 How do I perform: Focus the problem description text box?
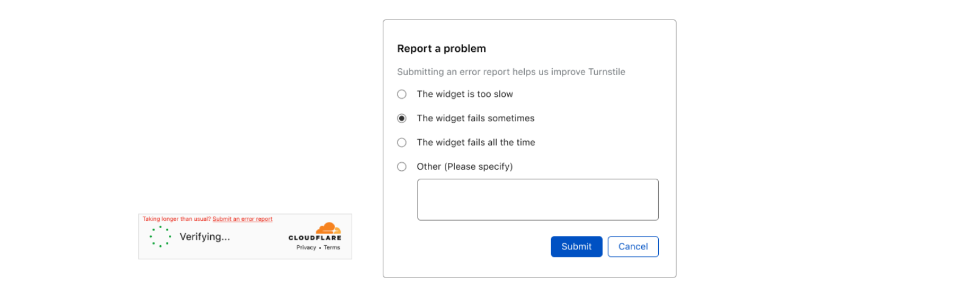[538, 199]
